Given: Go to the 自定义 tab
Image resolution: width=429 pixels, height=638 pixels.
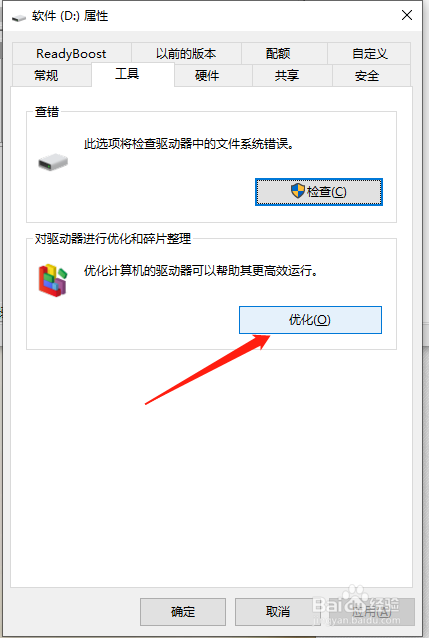Looking at the screenshot, I should click(x=369, y=54).
